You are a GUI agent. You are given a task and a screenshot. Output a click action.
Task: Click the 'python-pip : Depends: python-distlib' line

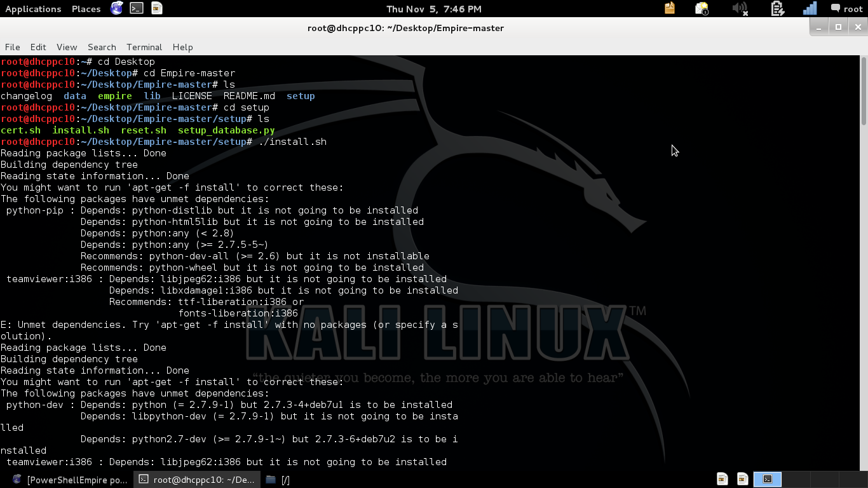click(x=212, y=210)
